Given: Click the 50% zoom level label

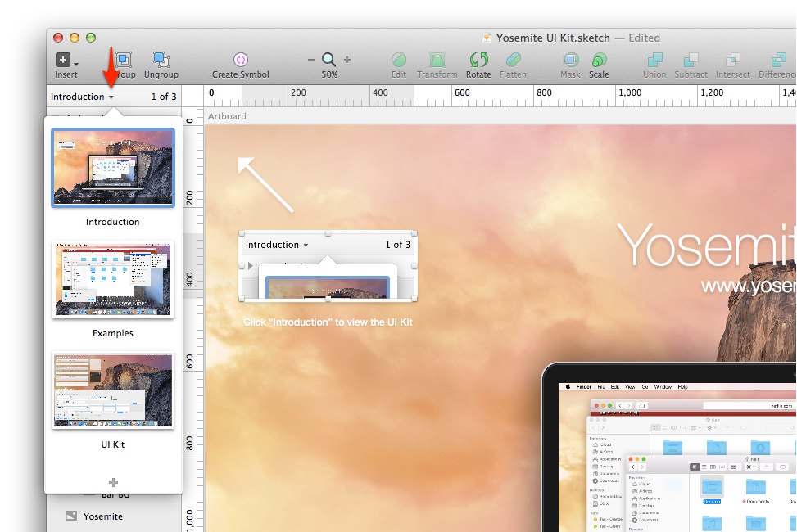Looking at the screenshot, I should pos(328,74).
